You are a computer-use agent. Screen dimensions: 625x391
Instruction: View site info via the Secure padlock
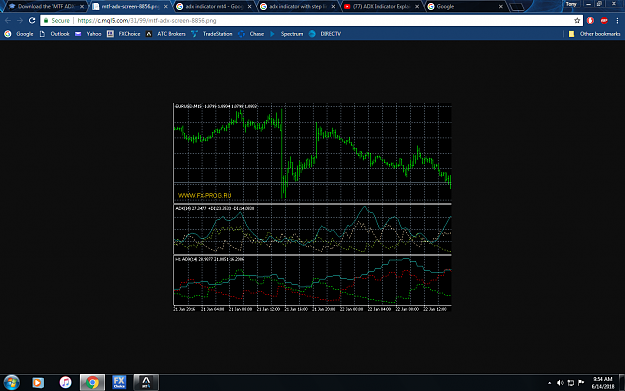pyautogui.click(x=57, y=20)
